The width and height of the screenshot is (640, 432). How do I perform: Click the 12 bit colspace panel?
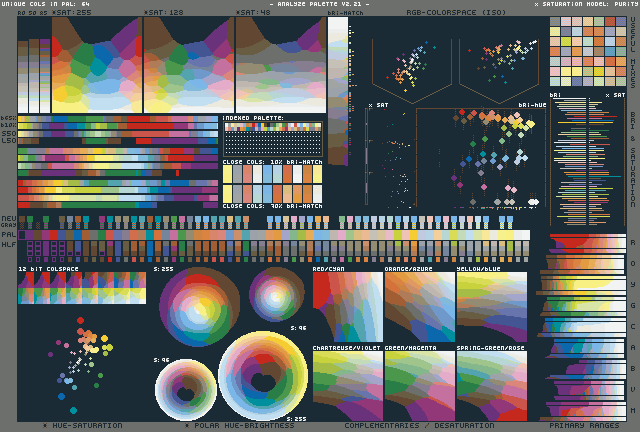click(82, 289)
